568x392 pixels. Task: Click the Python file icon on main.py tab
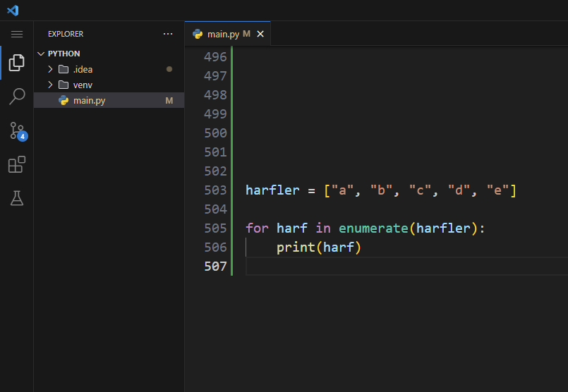pyautogui.click(x=198, y=34)
